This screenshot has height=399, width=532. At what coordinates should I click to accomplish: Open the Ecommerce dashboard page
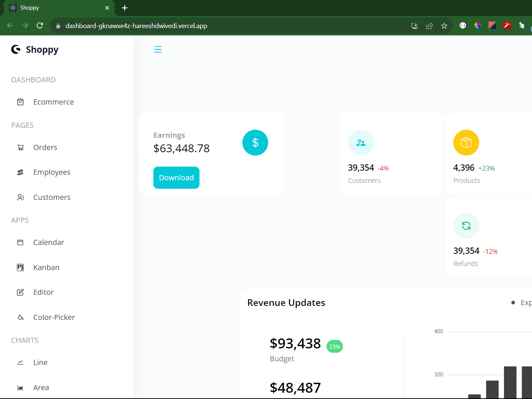click(54, 102)
